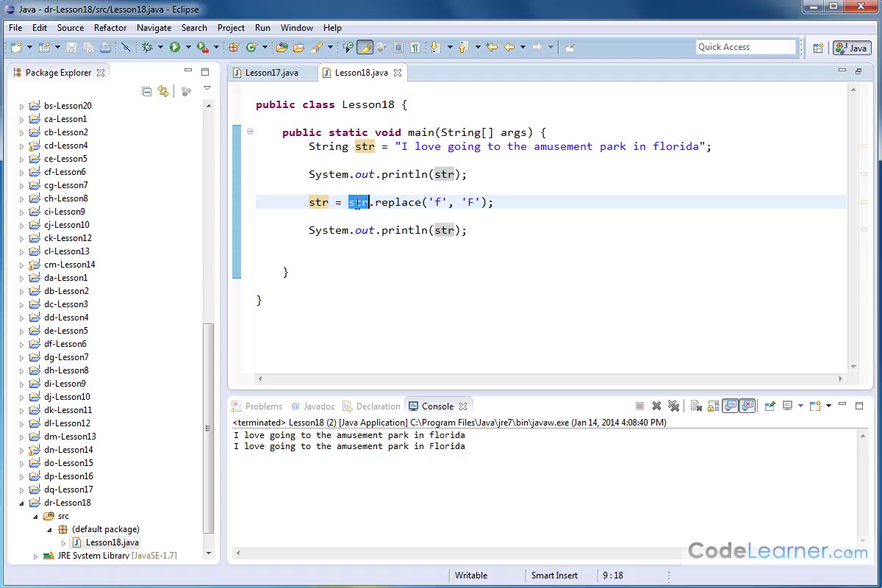The image size is (882, 588).
Task: Pin the Console view
Action: click(770, 406)
